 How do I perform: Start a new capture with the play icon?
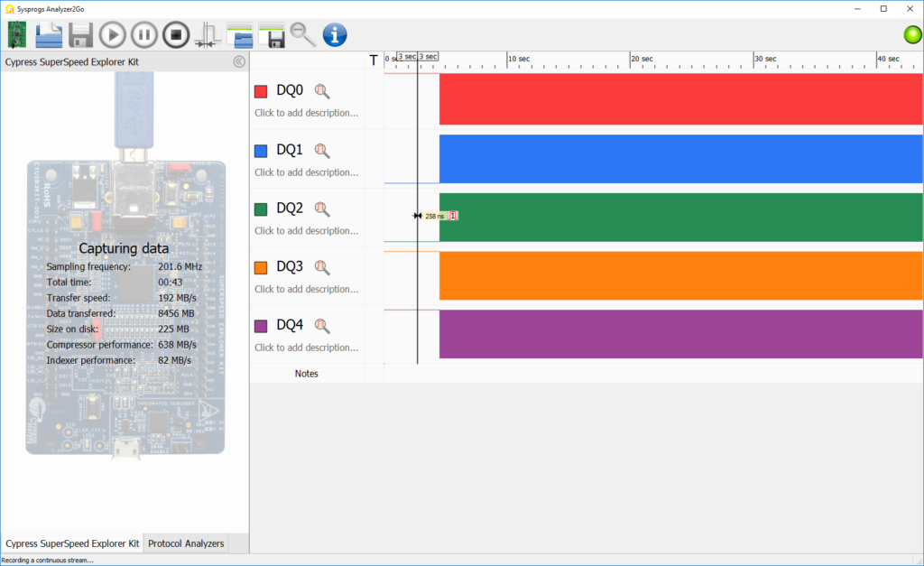111,34
